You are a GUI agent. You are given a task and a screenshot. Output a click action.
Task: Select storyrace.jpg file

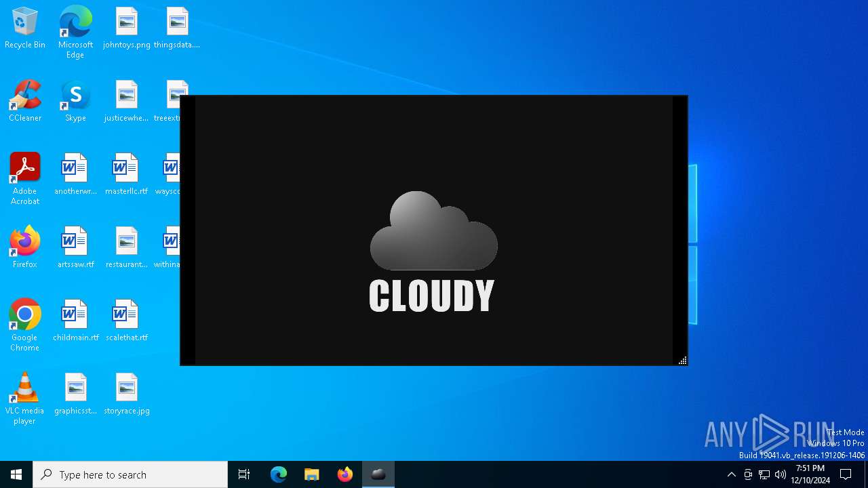click(x=127, y=394)
